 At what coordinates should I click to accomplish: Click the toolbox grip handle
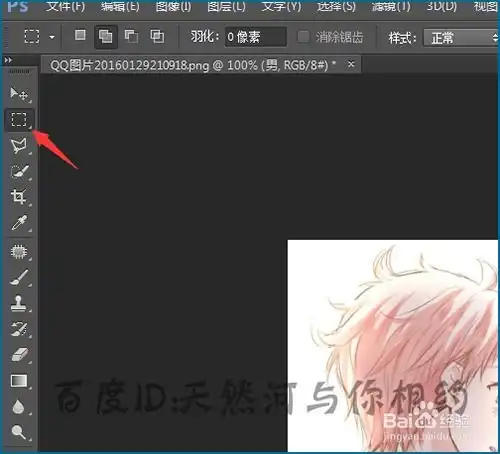click(x=19, y=71)
